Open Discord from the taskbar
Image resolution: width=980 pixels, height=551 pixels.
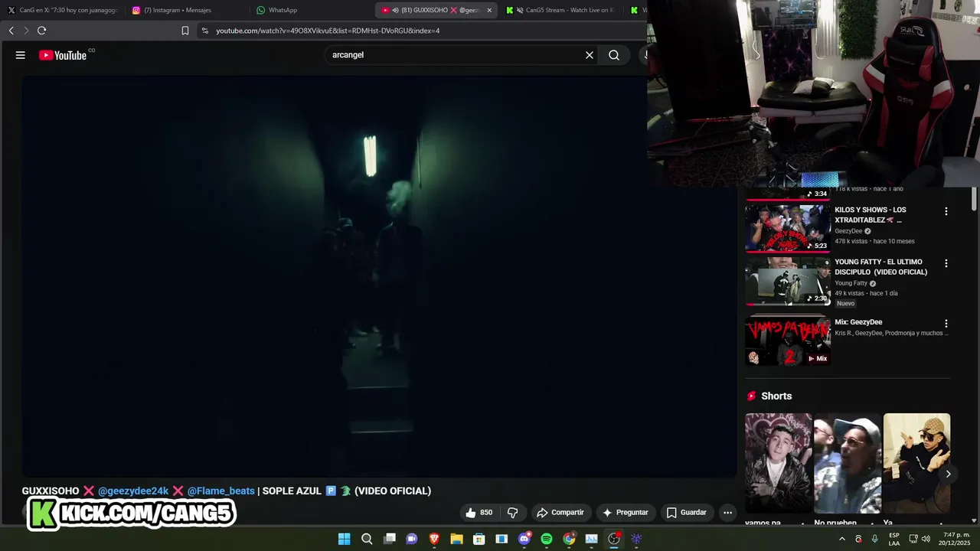tap(524, 539)
